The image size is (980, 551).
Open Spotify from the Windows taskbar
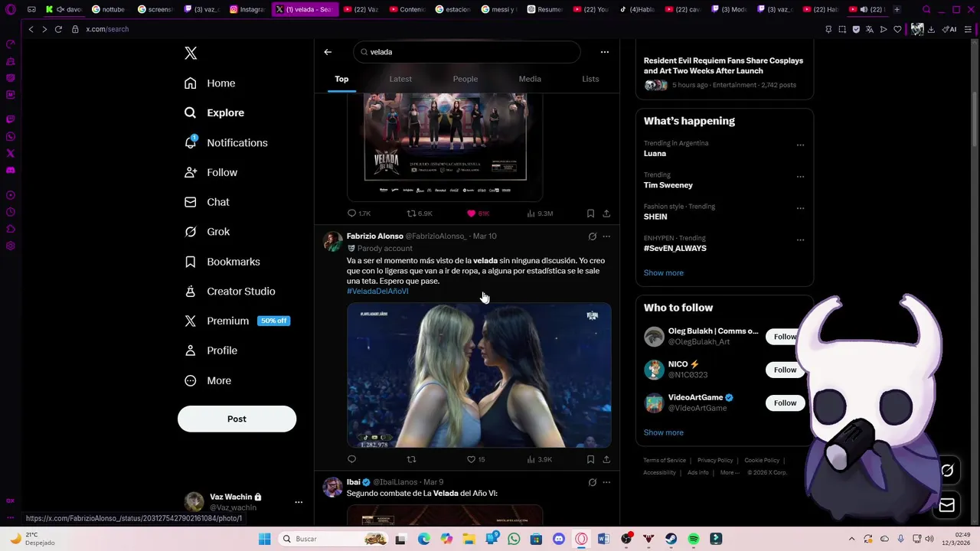tap(693, 539)
